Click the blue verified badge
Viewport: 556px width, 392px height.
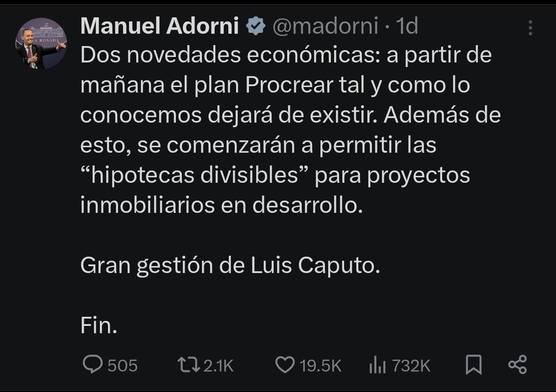[256, 26]
